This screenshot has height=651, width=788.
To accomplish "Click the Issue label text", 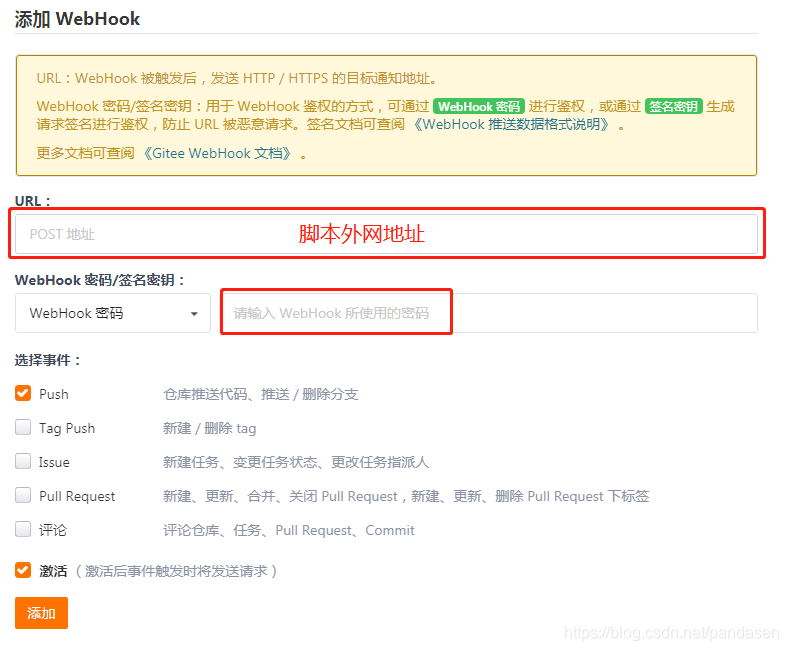I will pos(54,462).
